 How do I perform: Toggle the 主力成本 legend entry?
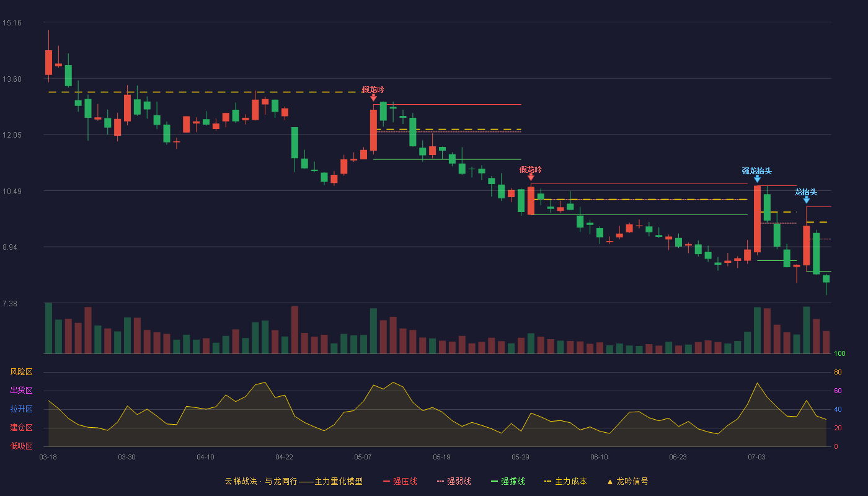pyautogui.click(x=565, y=482)
